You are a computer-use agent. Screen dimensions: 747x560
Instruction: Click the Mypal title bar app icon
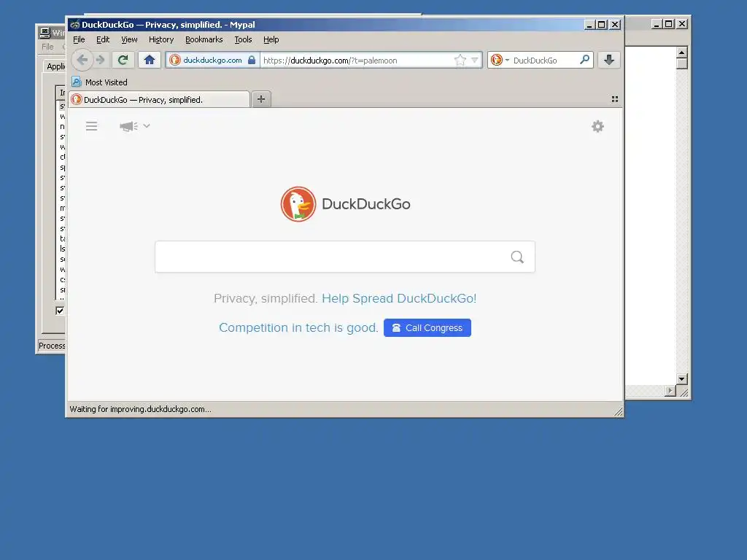click(x=75, y=24)
